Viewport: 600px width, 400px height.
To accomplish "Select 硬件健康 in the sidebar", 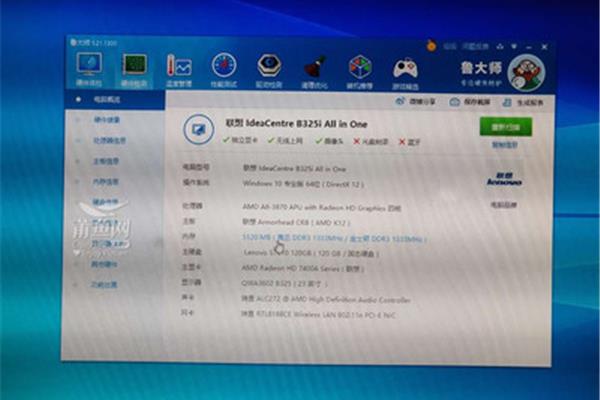I will coord(107,120).
